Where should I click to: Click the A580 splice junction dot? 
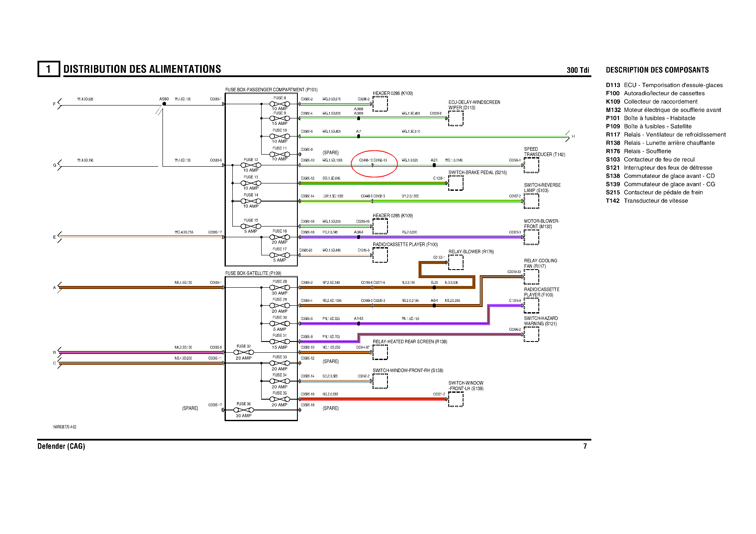(x=164, y=104)
